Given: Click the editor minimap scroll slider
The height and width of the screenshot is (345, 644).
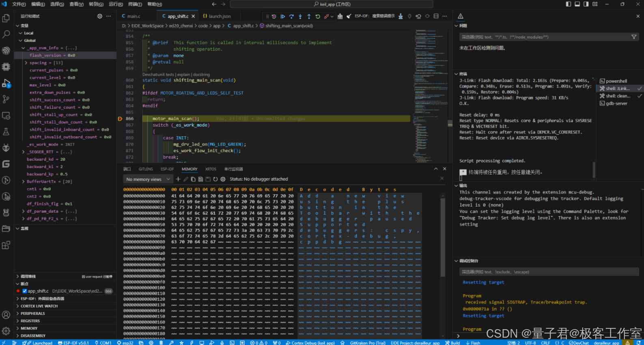Looking at the screenshot, I should pyautogui.click(x=450, y=123).
